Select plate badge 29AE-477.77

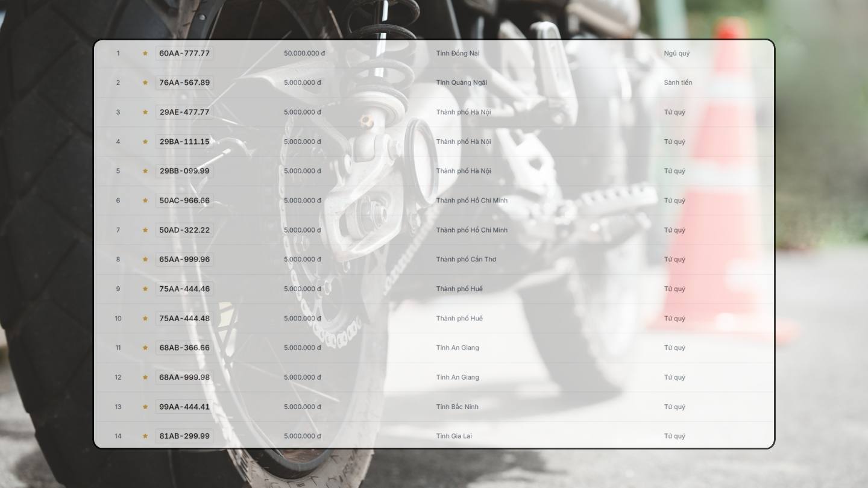pyautogui.click(x=184, y=112)
